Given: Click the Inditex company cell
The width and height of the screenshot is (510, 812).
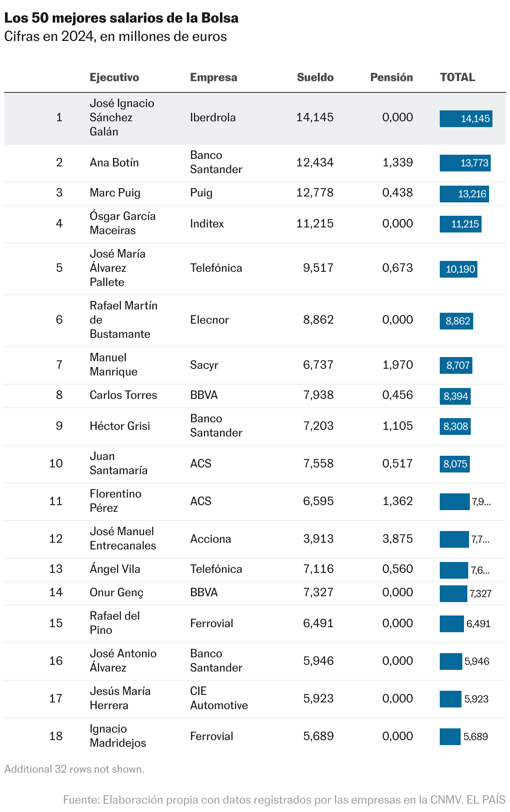Looking at the screenshot, I should tap(207, 224).
